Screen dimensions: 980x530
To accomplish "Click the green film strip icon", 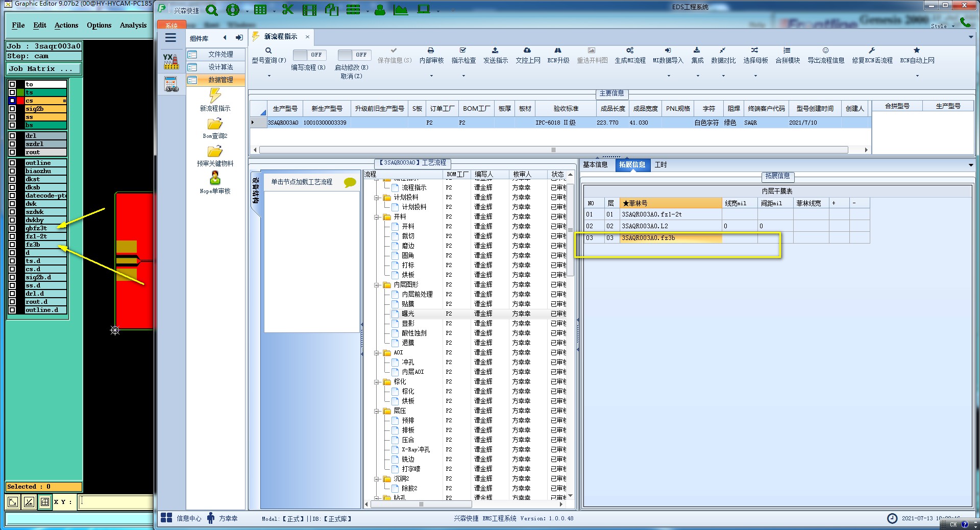I will point(309,10).
